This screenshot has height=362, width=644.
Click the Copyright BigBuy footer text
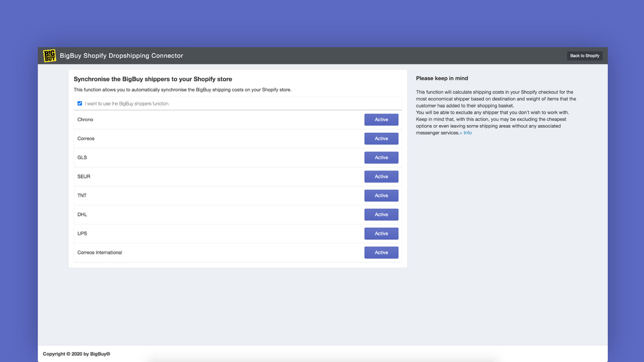point(76,353)
